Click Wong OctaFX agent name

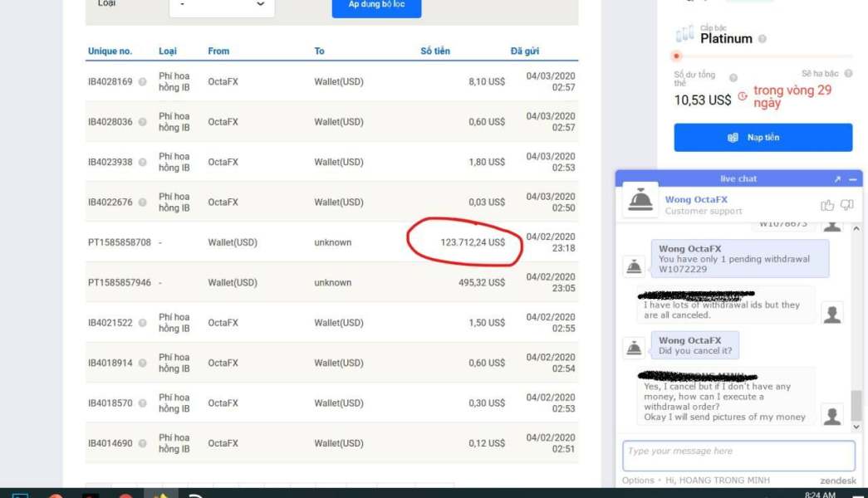coord(696,199)
